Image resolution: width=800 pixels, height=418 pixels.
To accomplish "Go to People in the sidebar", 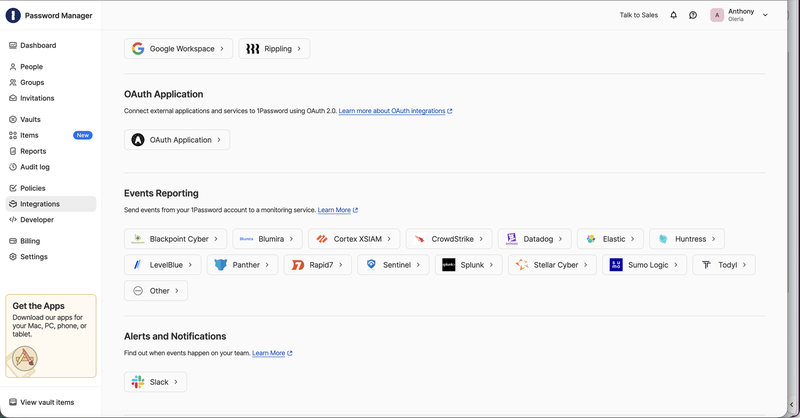I will (x=51, y=67).
